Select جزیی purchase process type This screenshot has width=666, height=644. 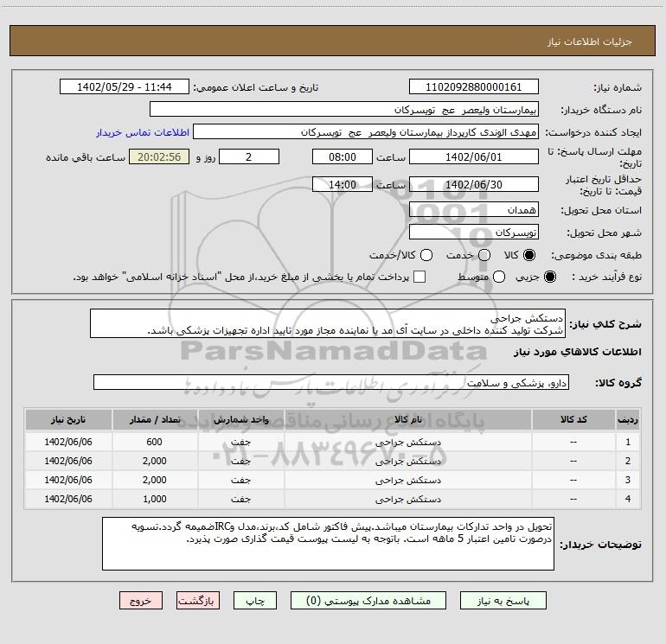(551, 277)
